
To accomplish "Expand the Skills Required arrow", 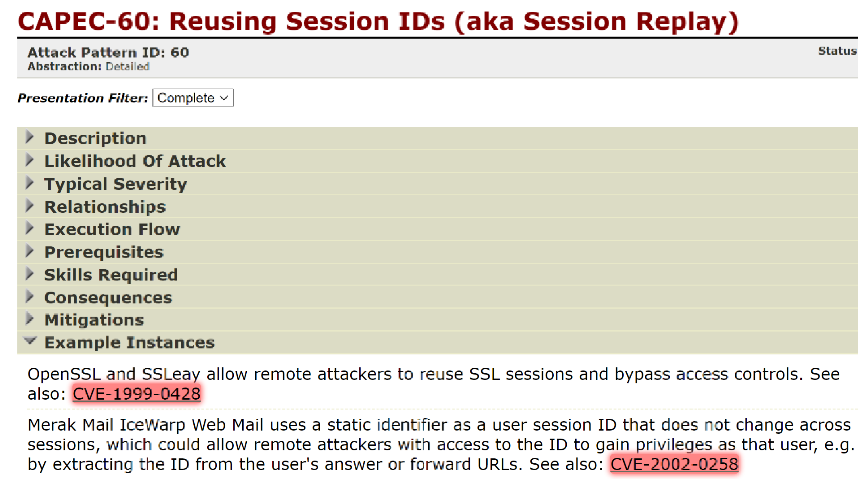I will (30, 274).
